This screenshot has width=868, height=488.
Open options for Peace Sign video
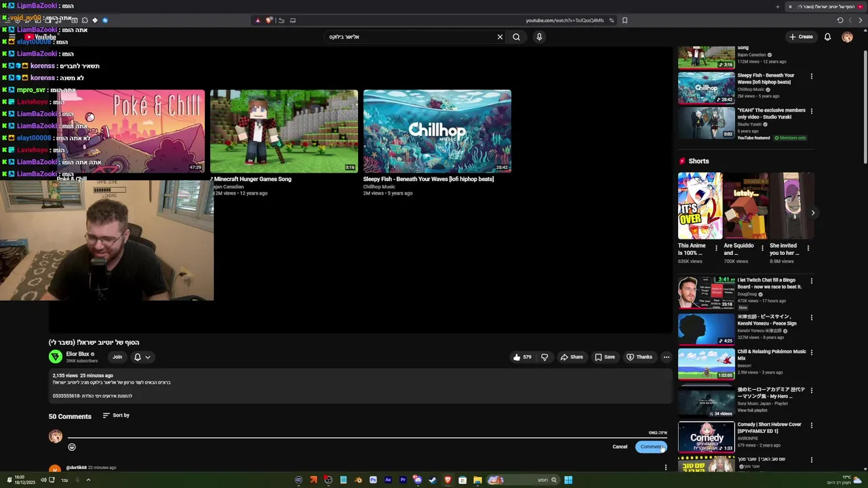pos(811,317)
